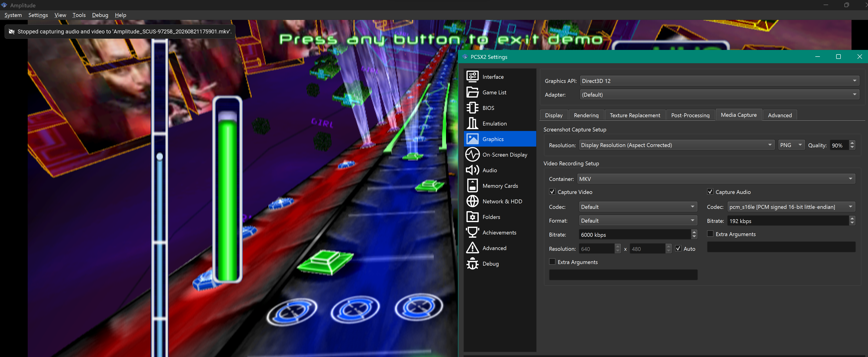Image resolution: width=868 pixels, height=357 pixels.
Task: Open the Folders gear-folder icon
Action: tap(472, 217)
